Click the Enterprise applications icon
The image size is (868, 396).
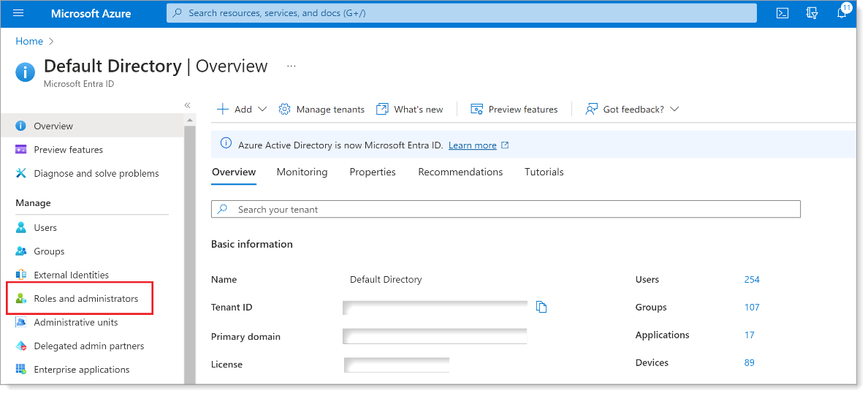pyautogui.click(x=21, y=370)
